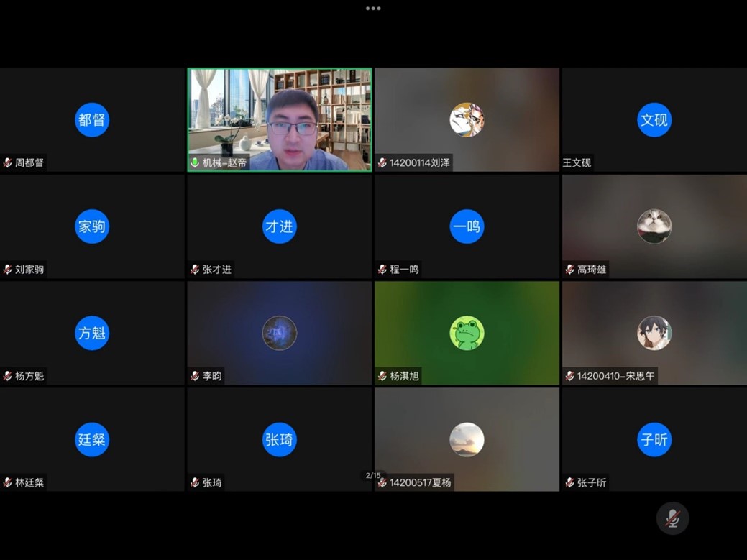The height and width of the screenshot is (560, 747).
Task: Click the muted mic icon next to 周都督
Action: point(8,163)
